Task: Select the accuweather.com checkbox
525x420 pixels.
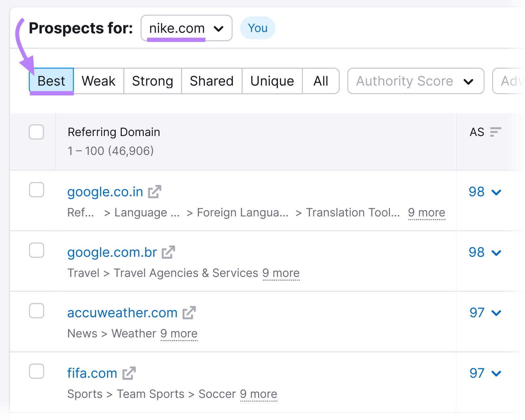Action: 36,311
